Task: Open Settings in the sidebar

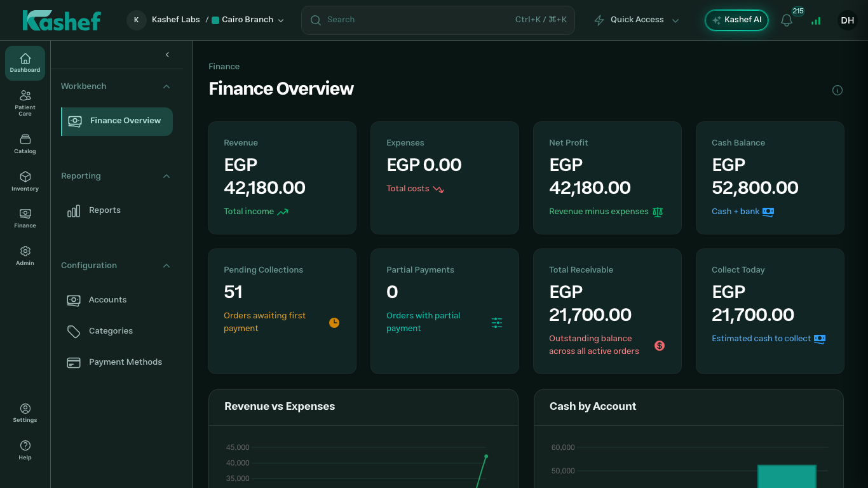Action: pos(25,413)
